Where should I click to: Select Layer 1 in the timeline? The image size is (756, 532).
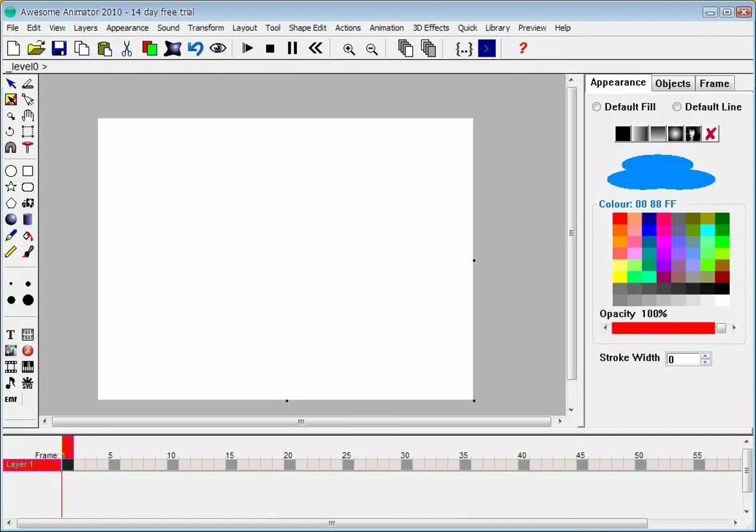pos(32,465)
